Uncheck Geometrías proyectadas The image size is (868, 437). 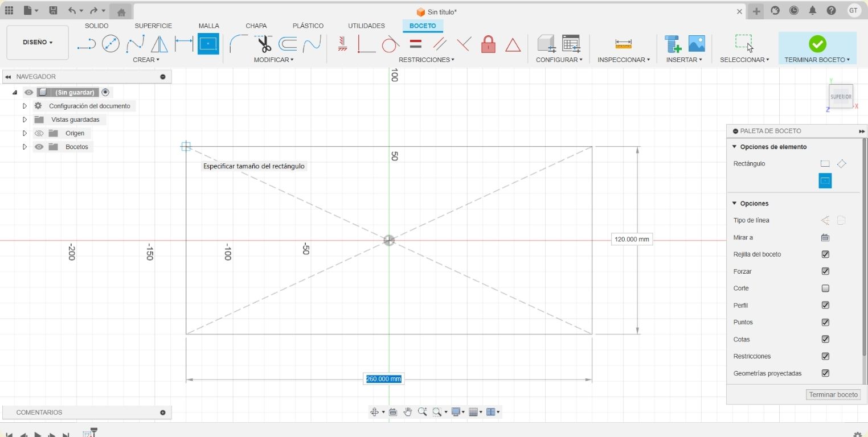click(825, 373)
